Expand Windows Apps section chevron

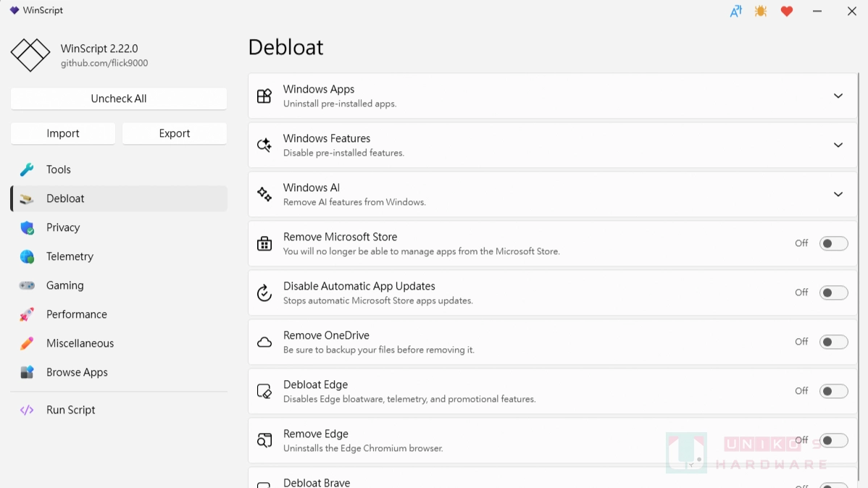pos(838,96)
